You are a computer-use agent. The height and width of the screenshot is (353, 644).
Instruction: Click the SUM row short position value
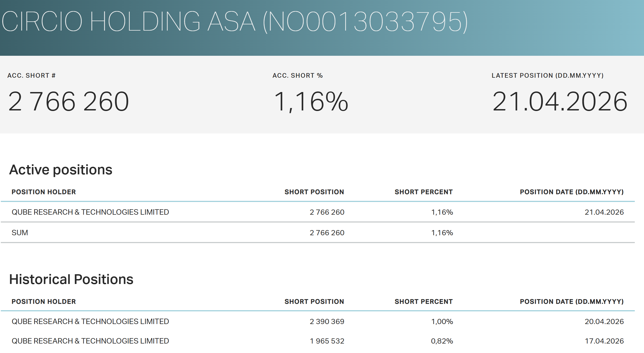327,233
